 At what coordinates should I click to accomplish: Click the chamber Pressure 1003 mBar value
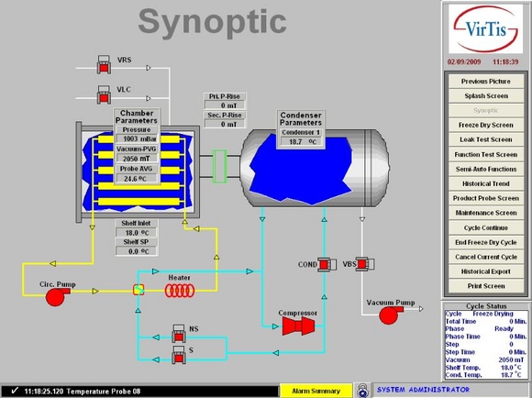point(137,139)
